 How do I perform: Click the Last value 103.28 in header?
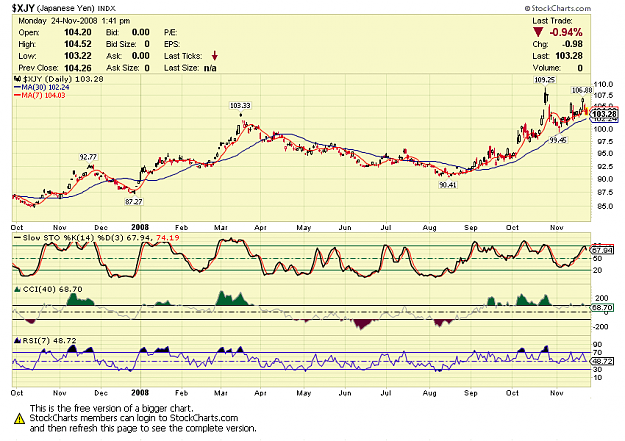[x=569, y=56]
